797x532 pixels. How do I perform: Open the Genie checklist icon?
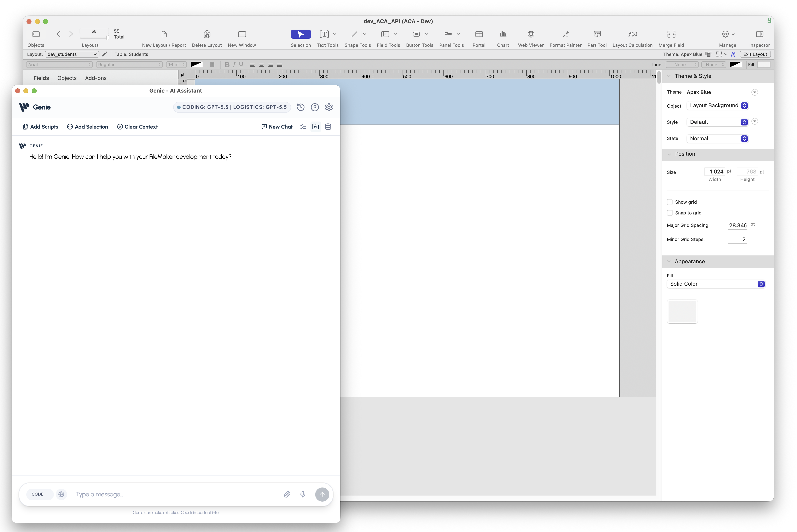pos(303,126)
